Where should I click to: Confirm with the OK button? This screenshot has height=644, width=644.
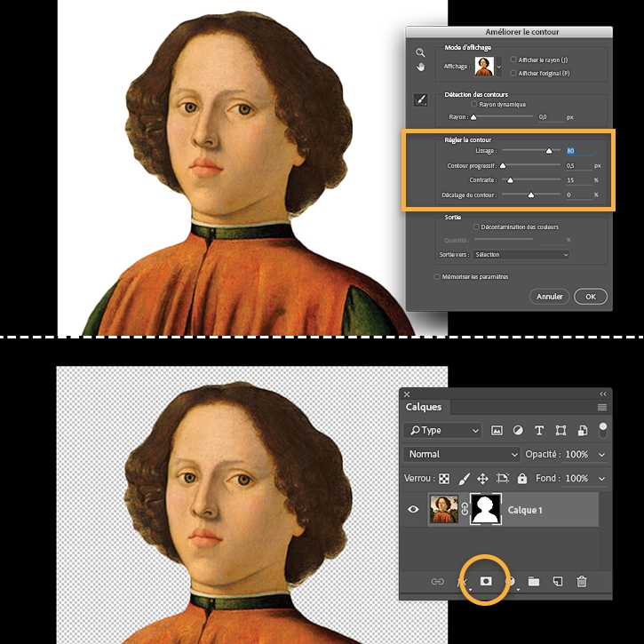[591, 297]
